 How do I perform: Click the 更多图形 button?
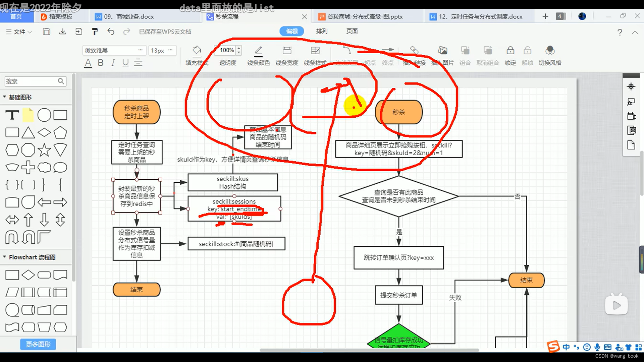pyautogui.click(x=38, y=344)
